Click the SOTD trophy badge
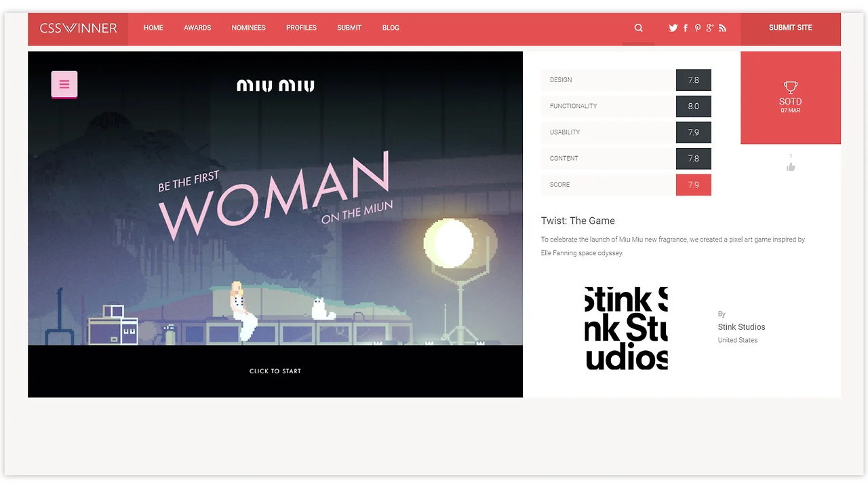Screen dimensions: 868x488 (791, 98)
